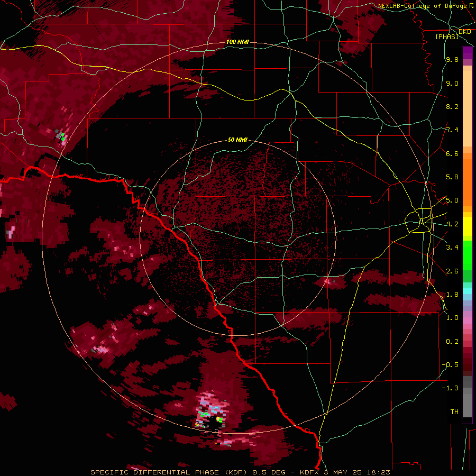This screenshot has width=476, height=476.
Task: Pick the cyan segment of the color bar
Action: (x=467, y=291)
